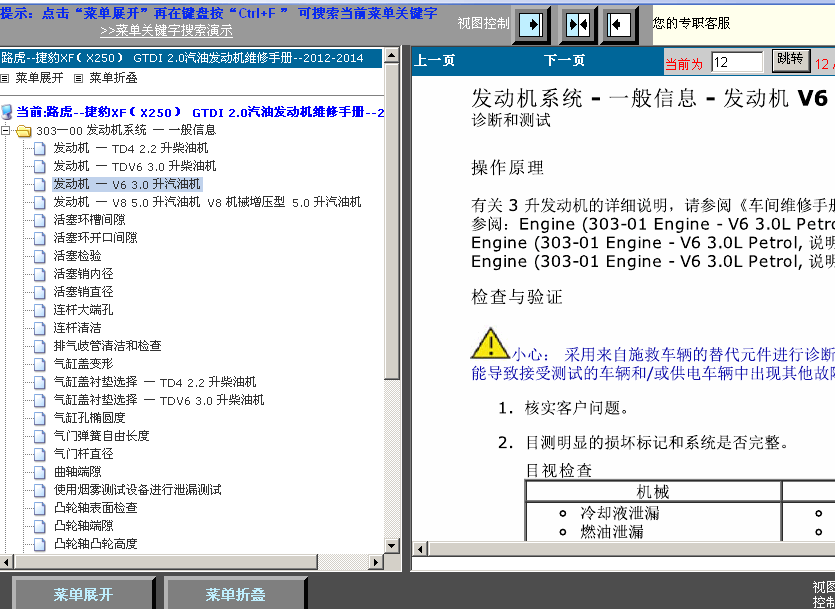The width and height of the screenshot is (835, 609).
Task: Click the 视图控制 label in top bar
Action: click(484, 23)
